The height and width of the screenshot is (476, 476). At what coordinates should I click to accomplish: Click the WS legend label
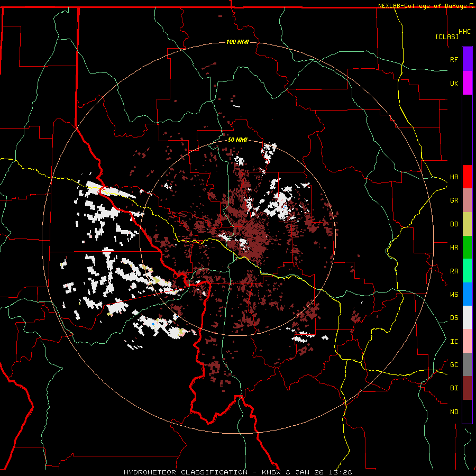[x=454, y=295]
